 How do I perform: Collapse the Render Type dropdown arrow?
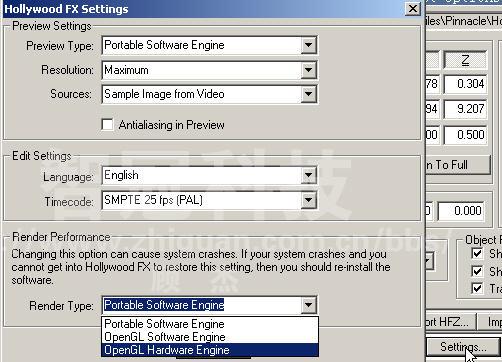coord(308,305)
